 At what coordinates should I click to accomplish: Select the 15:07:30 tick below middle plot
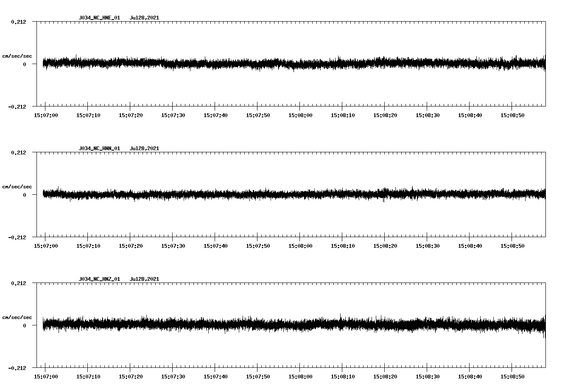click(x=173, y=245)
